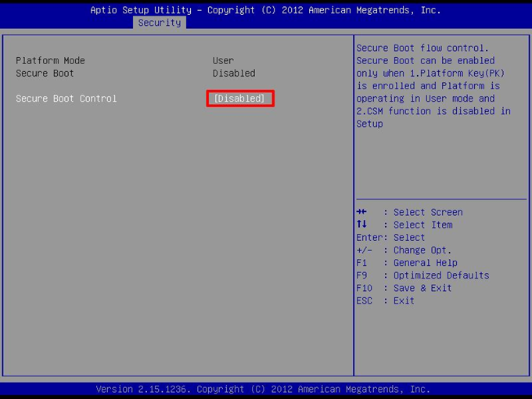Click the Secure Boot value 'Disabled'
Screen dimensions: 532x399
pos(234,74)
